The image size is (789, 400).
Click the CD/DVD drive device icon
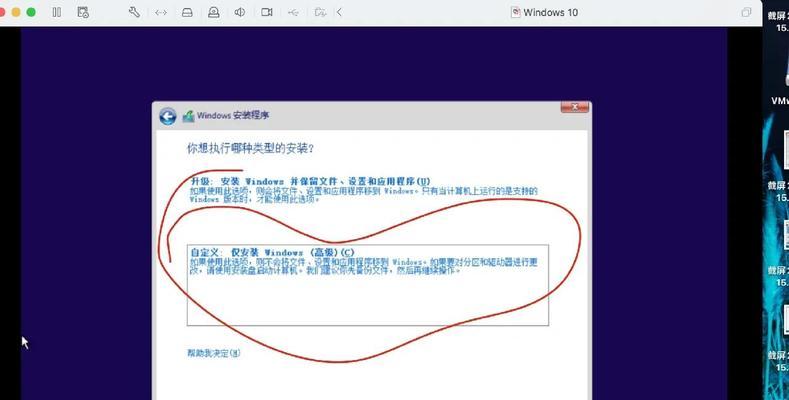(213, 13)
